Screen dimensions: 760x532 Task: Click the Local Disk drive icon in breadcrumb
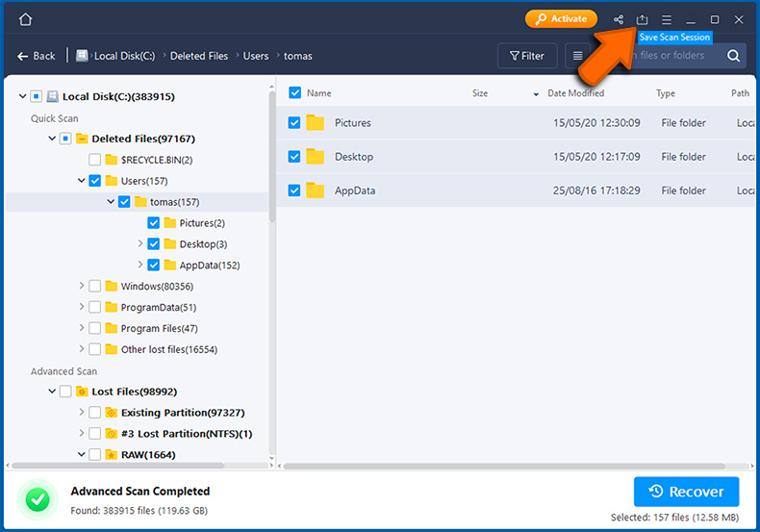point(82,56)
